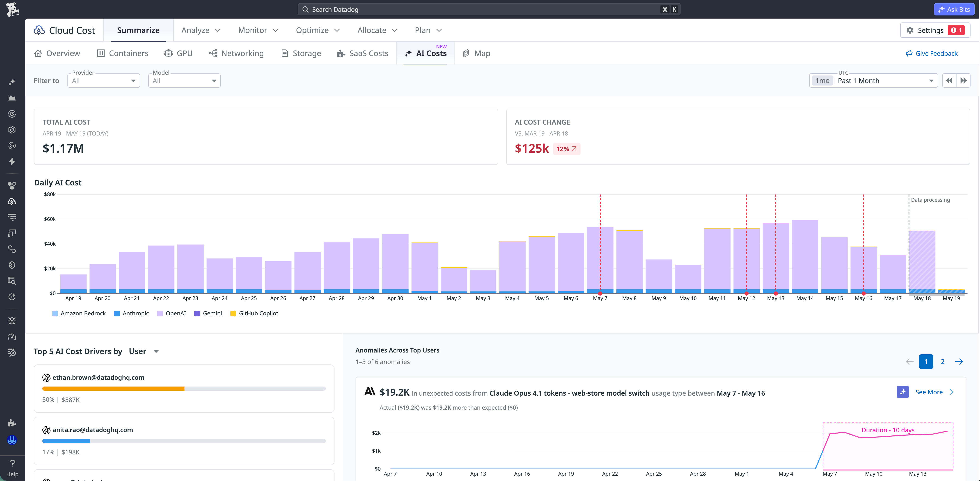Open the Dashboards area-chart sidebar icon
The width and height of the screenshot is (980, 481).
12,98
